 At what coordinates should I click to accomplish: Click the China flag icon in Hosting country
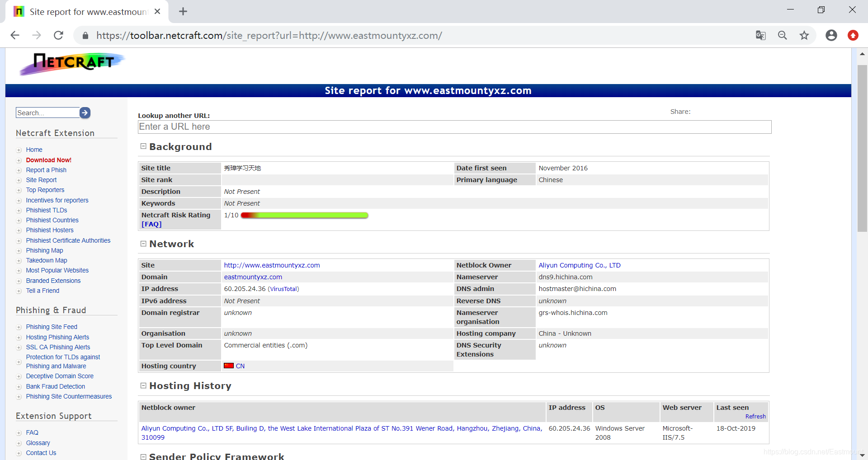click(229, 366)
